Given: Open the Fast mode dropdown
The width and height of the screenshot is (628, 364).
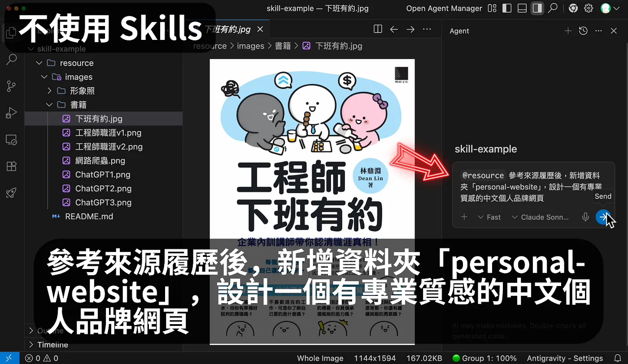Looking at the screenshot, I should (489, 217).
